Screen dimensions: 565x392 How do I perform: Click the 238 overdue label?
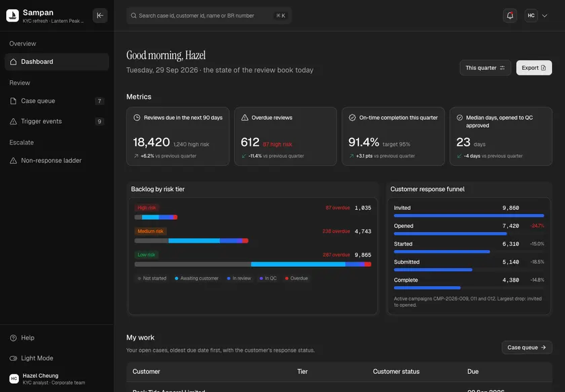[x=336, y=231]
